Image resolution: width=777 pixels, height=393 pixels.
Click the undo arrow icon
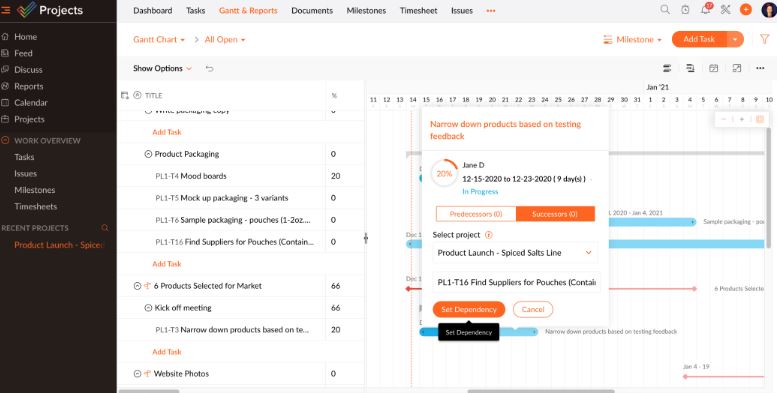210,68
